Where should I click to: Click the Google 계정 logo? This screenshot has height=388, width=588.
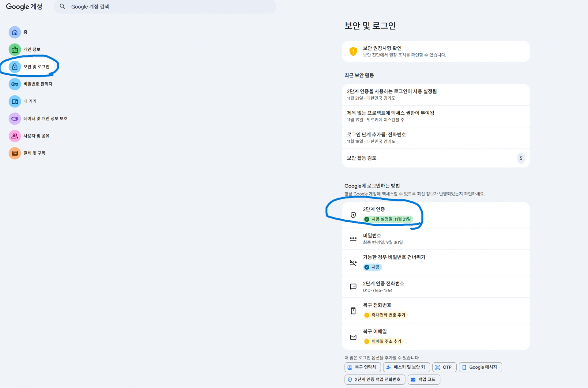pos(24,6)
